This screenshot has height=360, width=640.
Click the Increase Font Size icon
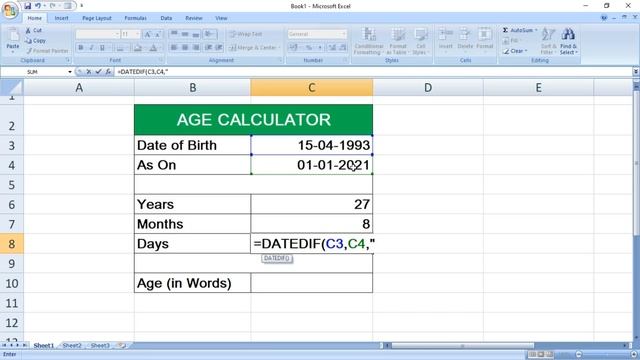click(x=148, y=34)
